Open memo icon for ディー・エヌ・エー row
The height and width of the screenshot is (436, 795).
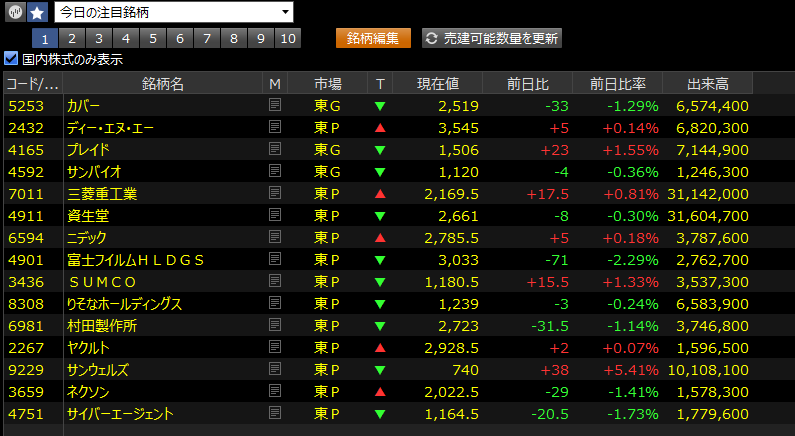pos(275,127)
